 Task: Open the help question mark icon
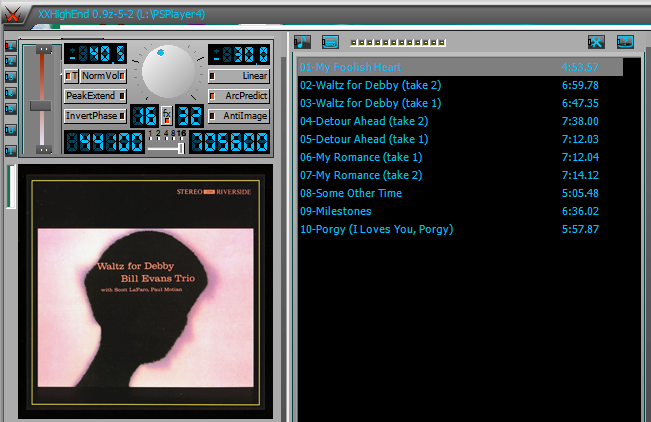point(625,42)
